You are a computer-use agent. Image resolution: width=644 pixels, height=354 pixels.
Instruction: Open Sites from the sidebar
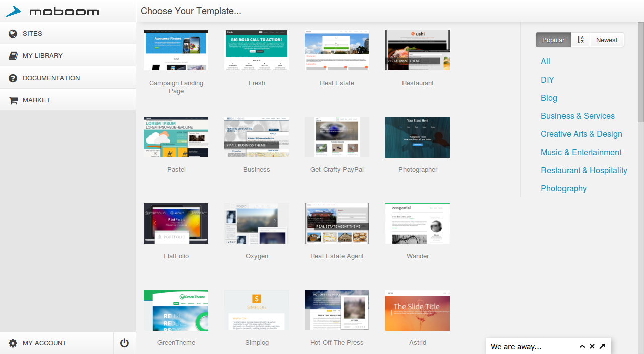pos(32,34)
